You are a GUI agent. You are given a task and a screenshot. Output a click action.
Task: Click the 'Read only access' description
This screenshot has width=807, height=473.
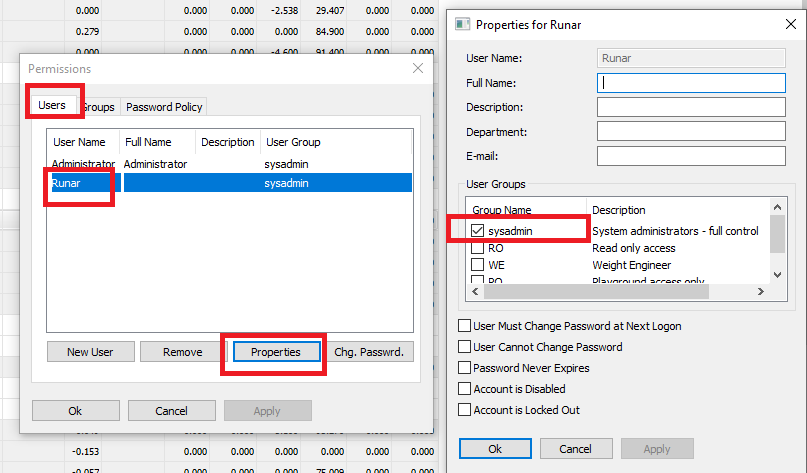[634, 248]
